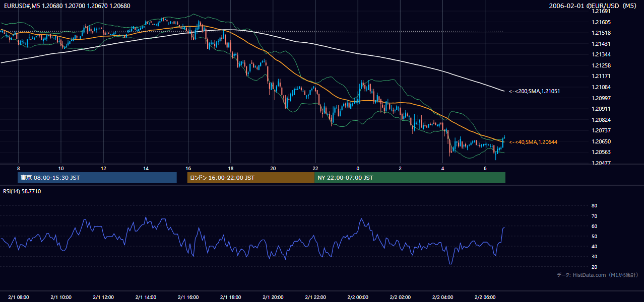Image resolution: width=644 pixels, height=302 pixels.
Task: Click price axis value 1.21518
Action: (601, 33)
